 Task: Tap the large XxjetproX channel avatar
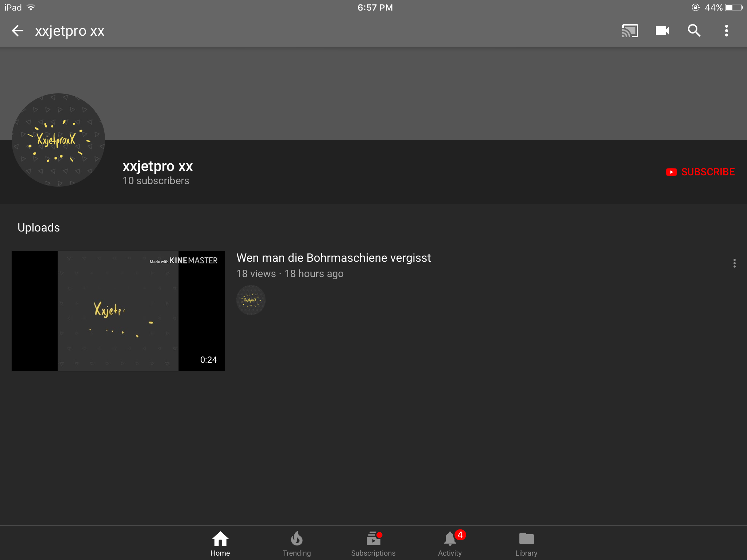[58, 140]
